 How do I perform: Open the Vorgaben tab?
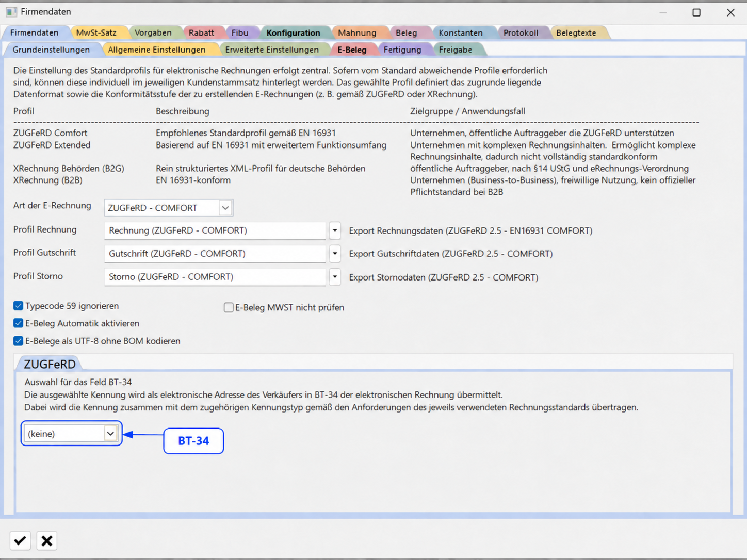click(x=153, y=32)
